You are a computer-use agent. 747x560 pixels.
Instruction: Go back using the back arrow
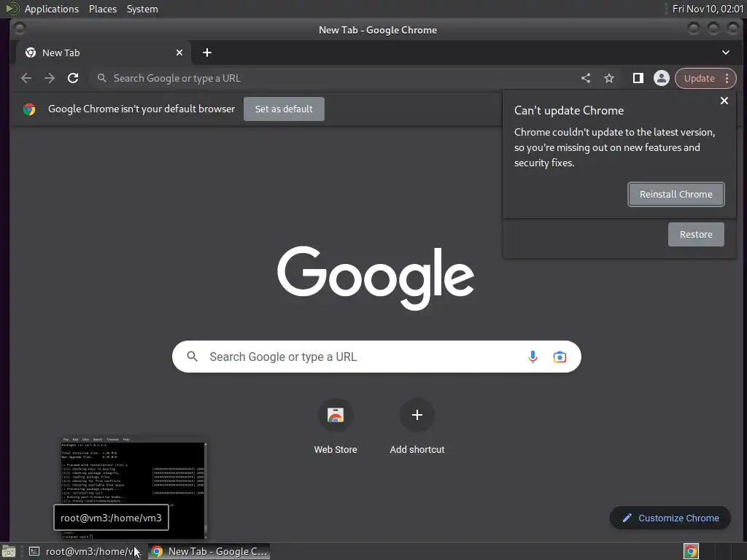[26, 78]
